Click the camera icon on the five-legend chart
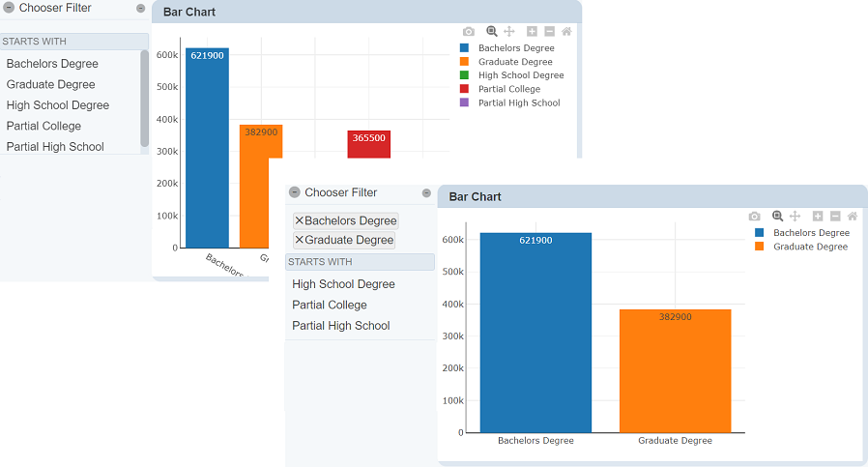The width and height of the screenshot is (868, 467). click(469, 32)
